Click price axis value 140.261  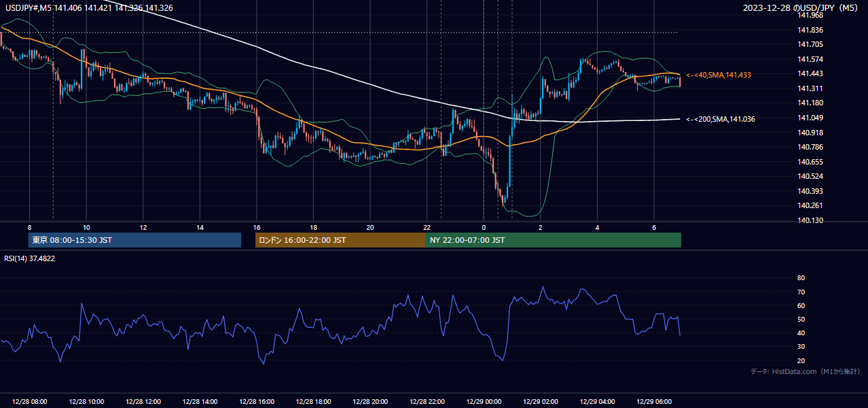810,205
